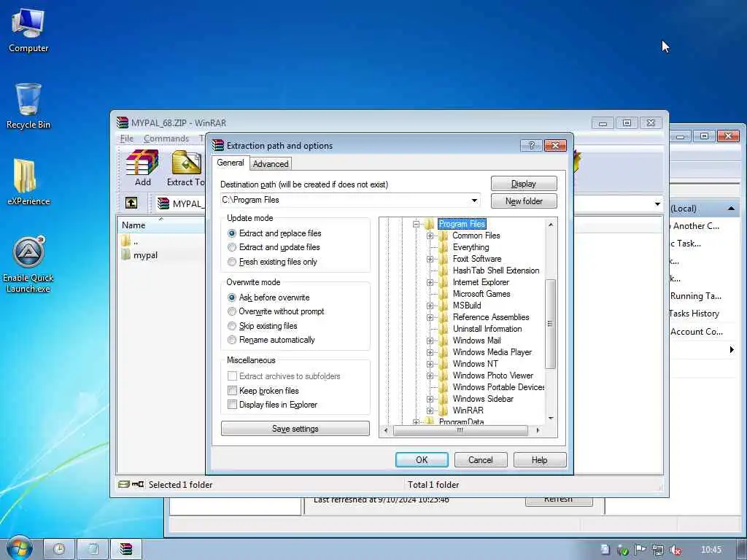Image resolution: width=747 pixels, height=560 pixels.
Task: Click the OK button
Action: [422, 459]
